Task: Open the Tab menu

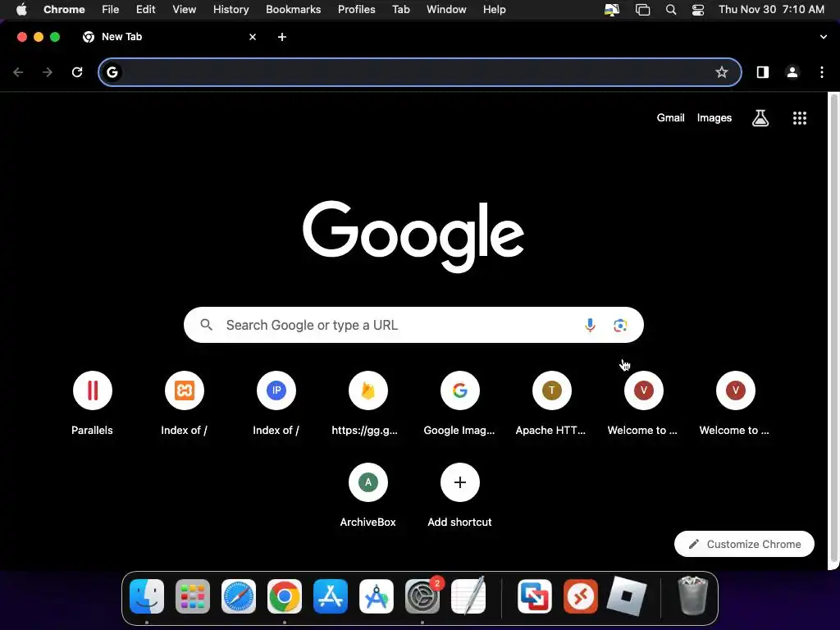Action: point(400,10)
